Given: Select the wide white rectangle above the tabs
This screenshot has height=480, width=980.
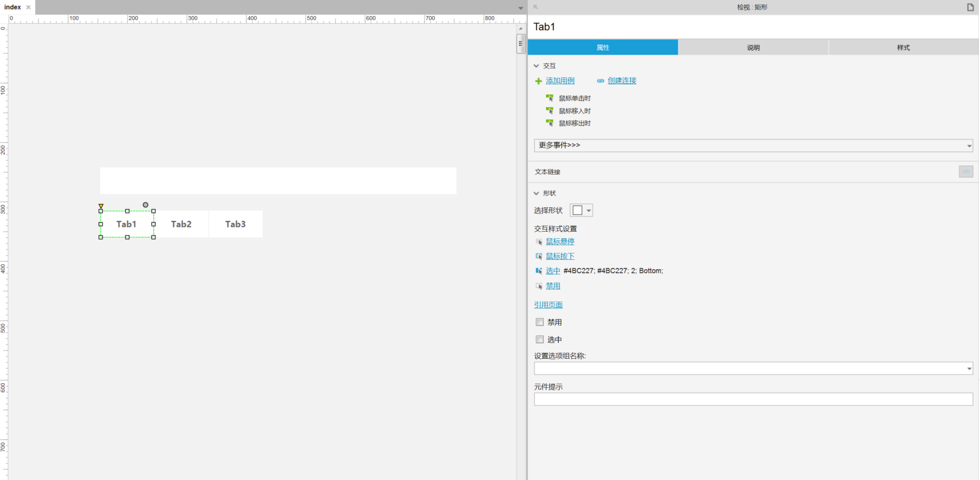Looking at the screenshot, I should pyautogui.click(x=278, y=181).
